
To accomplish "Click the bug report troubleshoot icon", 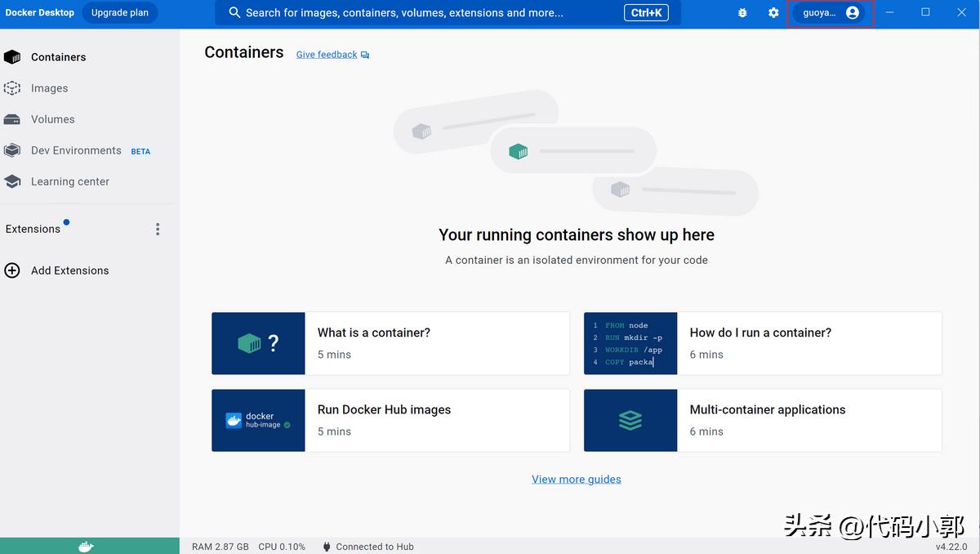I will [742, 12].
